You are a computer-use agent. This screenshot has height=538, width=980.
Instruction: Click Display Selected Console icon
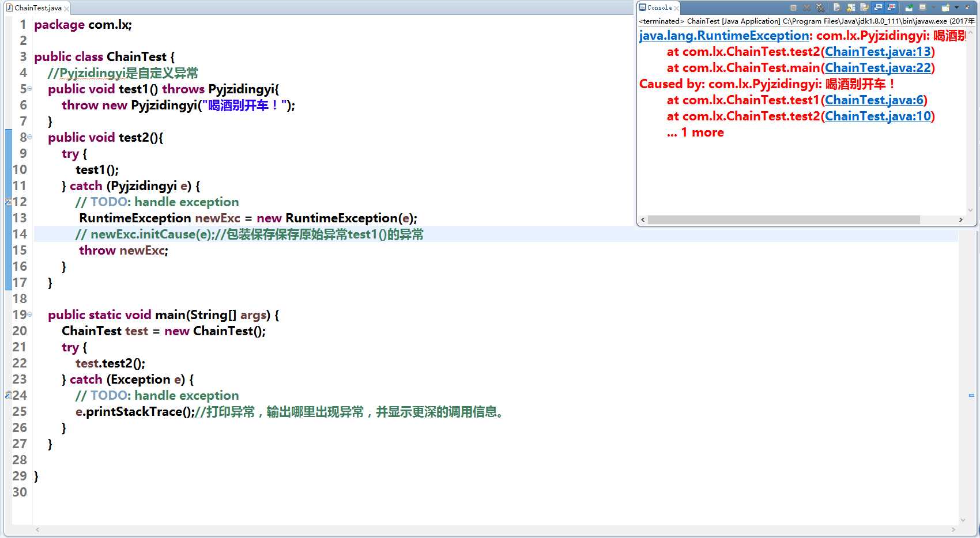(922, 7)
